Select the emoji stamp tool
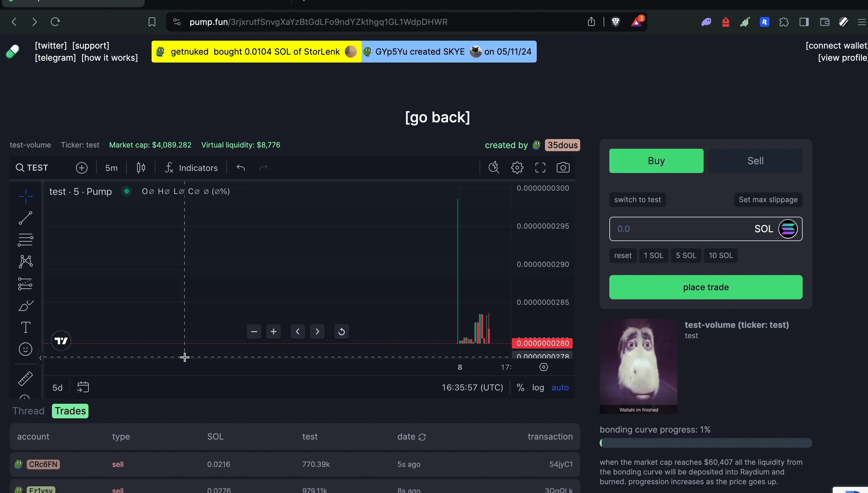 point(26,349)
